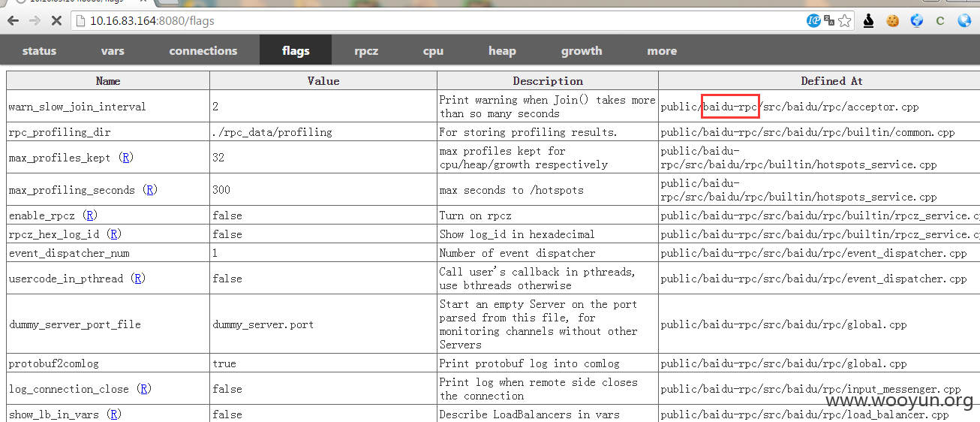Switch to the growth tab
This screenshot has height=422, width=980.
pos(582,51)
